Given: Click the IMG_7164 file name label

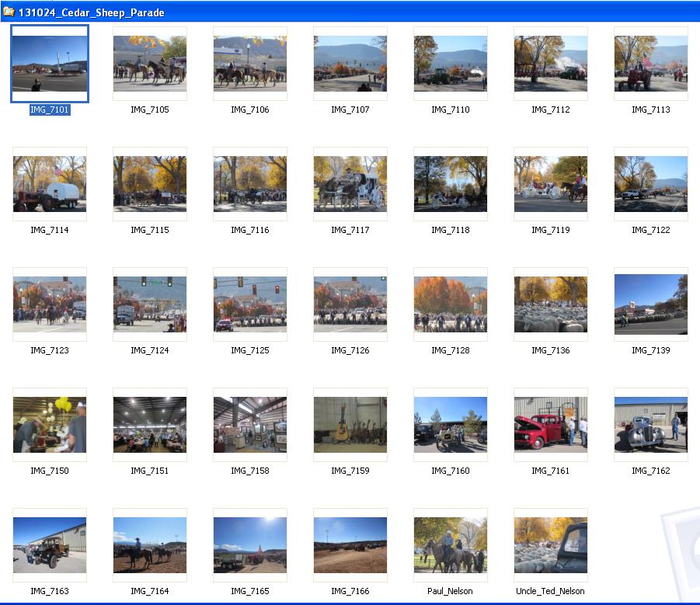Looking at the screenshot, I should pyautogui.click(x=150, y=592).
